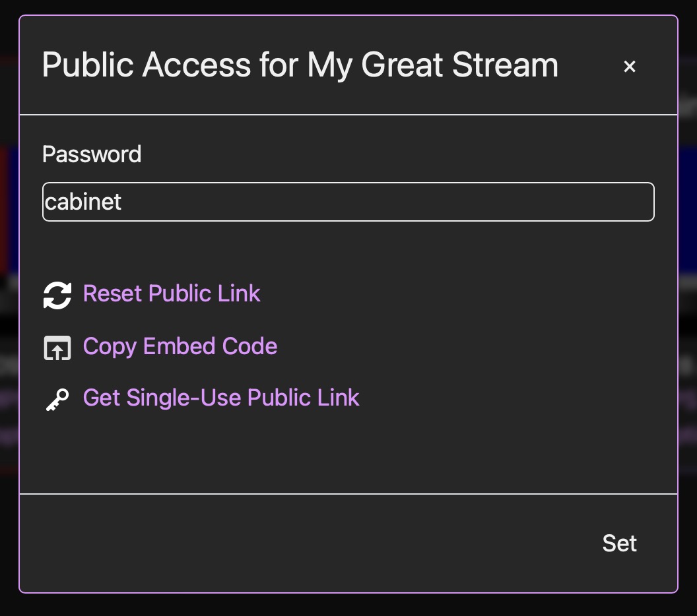Click the word 'cabinet' in password box
Screen dimensions: 697x616
83,202
